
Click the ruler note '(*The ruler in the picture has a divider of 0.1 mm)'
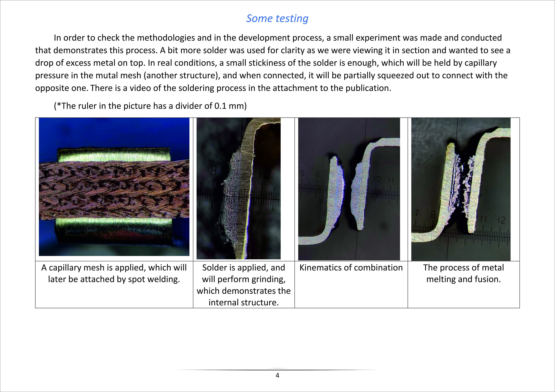pyautogui.click(x=150, y=106)
